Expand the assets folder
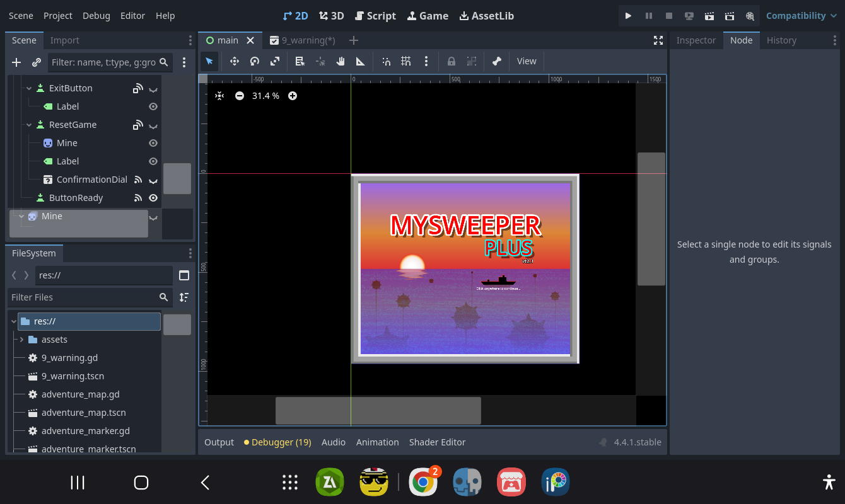The image size is (845, 504). pos(22,340)
